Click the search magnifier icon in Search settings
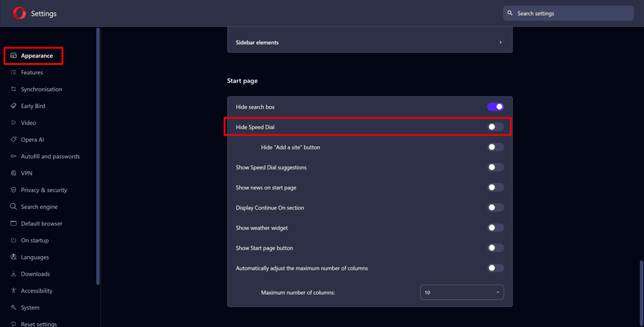Image resolution: width=644 pixels, height=327 pixels. click(x=509, y=13)
